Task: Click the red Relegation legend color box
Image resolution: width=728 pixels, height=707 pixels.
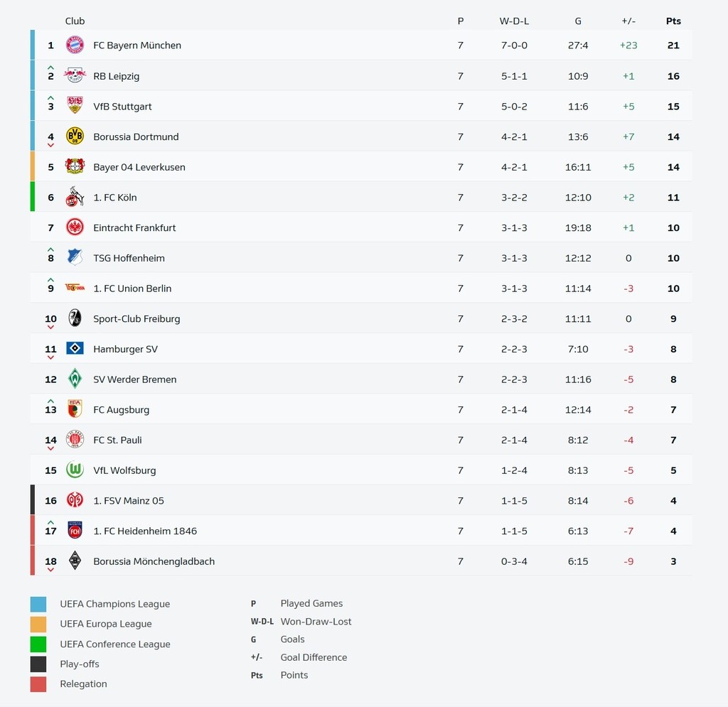Action: pos(38,684)
